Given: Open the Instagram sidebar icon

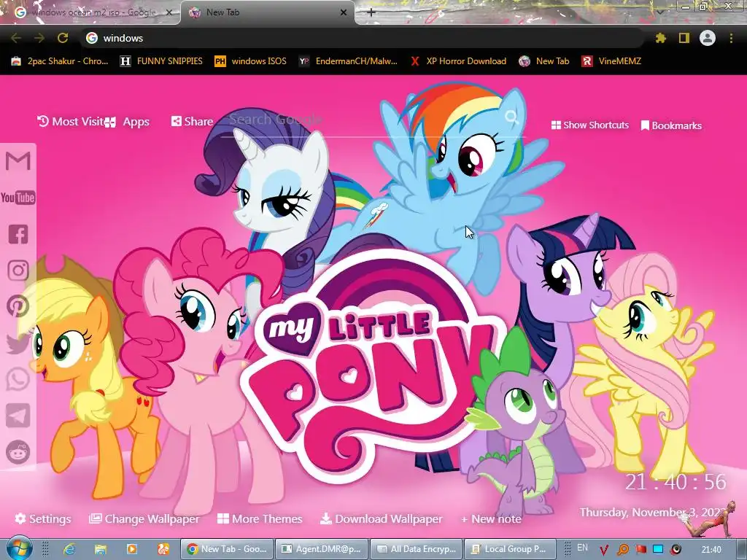Looking at the screenshot, I should click(18, 270).
